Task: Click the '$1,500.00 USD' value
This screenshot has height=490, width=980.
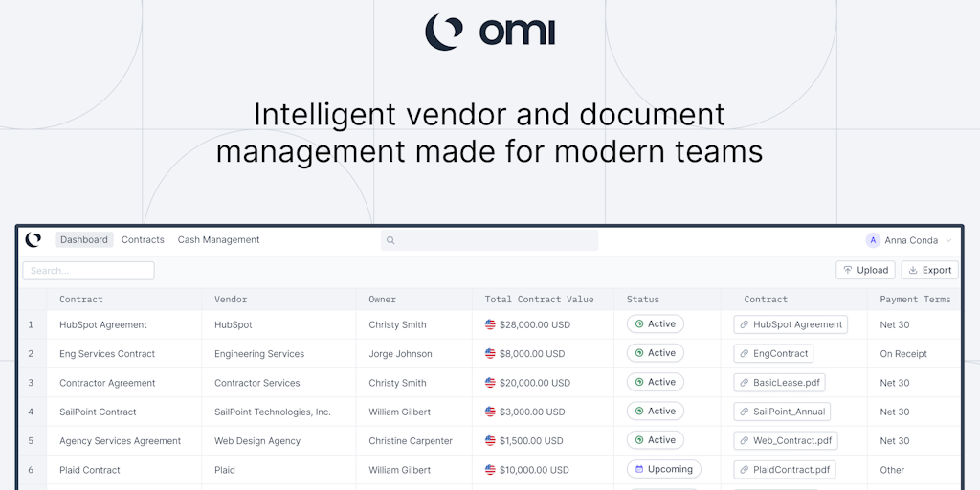Action: tap(531, 441)
